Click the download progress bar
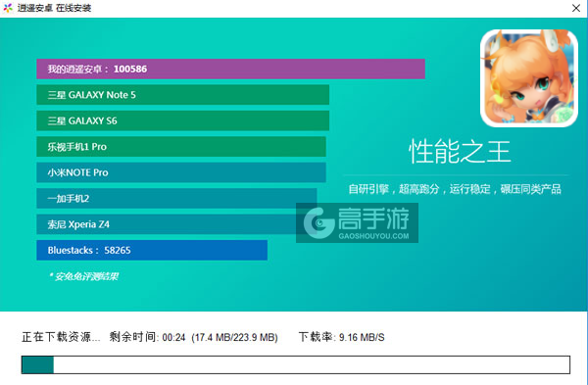 coord(296,364)
